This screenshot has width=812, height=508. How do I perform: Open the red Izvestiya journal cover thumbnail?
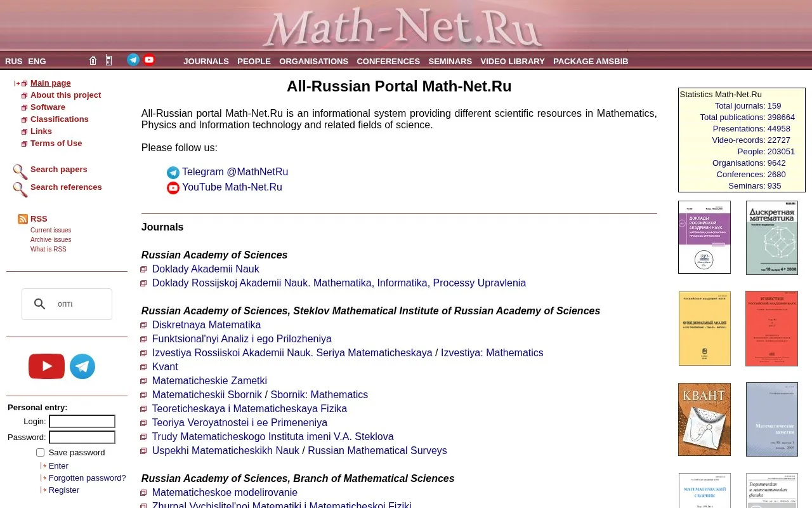(771, 329)
